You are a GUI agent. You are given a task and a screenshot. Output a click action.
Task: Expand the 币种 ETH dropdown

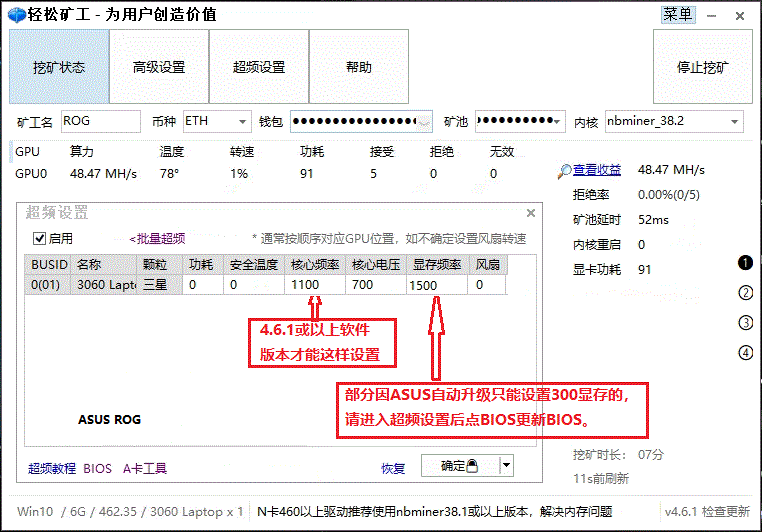[243, 122]
